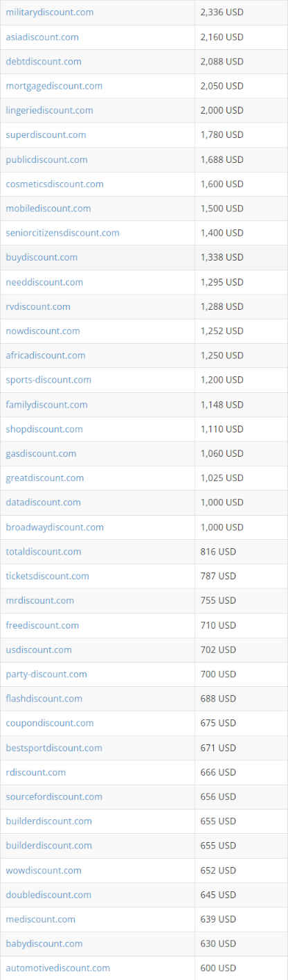Open automotivediscount.com link
The width and height of the screenshot is (288, 980).
pos(58,968)
